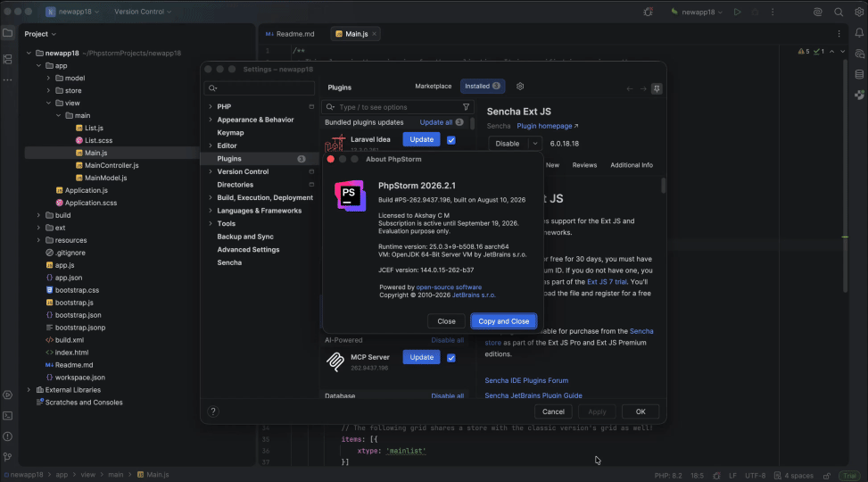The width and height of the screenshot is (868, 482).
Task: Click the Settings Cancel button
Action: [553, 411]
